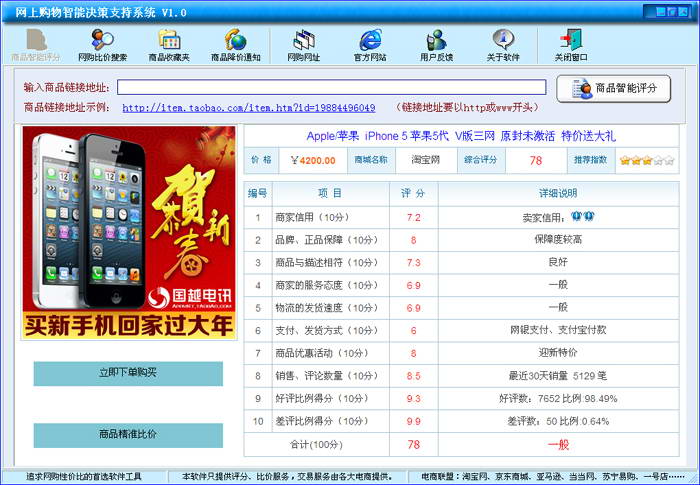Click 保障度较高 description cell
Viewport: 700px width, 485px height.
[558, 240]
